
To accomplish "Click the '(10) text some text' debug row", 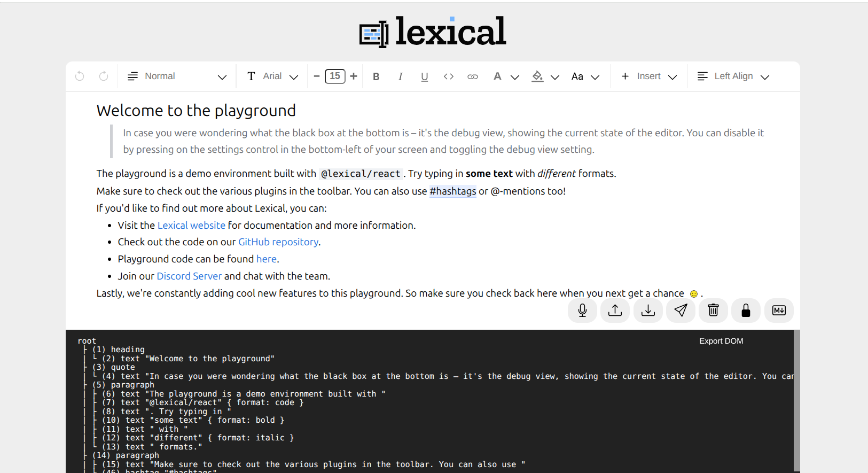I will [x=193, y=420].
